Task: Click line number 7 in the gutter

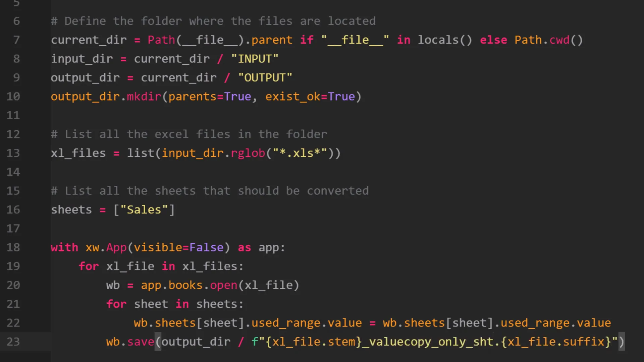Action: coord(16,40)
